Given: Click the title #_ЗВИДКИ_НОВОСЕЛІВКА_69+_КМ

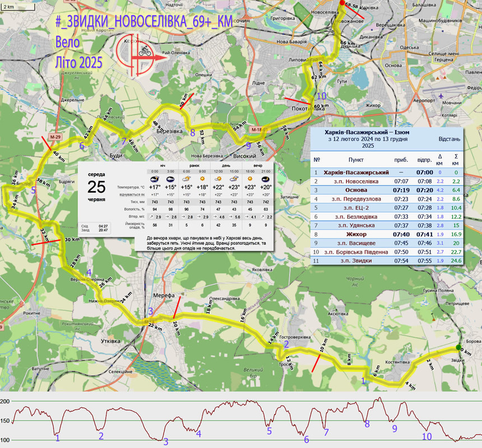Looking at the screenshot, I should pyautogui.click(x=144, y=21).
